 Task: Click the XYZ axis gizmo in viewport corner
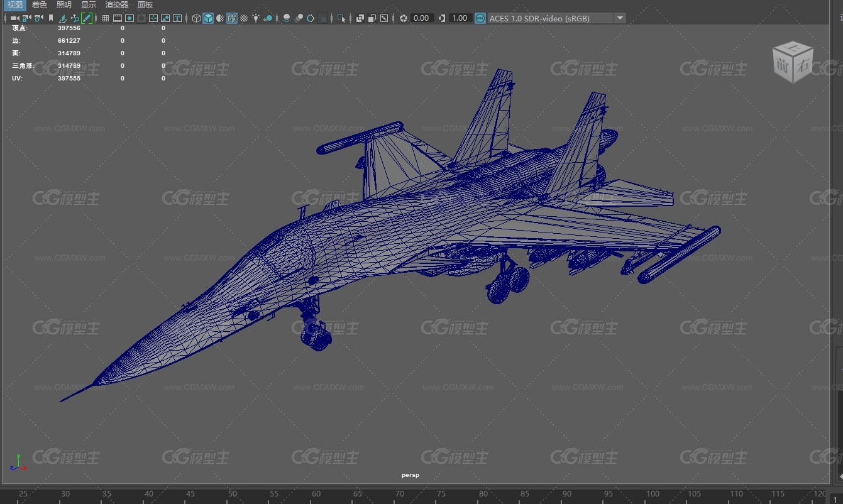(17, 462)
